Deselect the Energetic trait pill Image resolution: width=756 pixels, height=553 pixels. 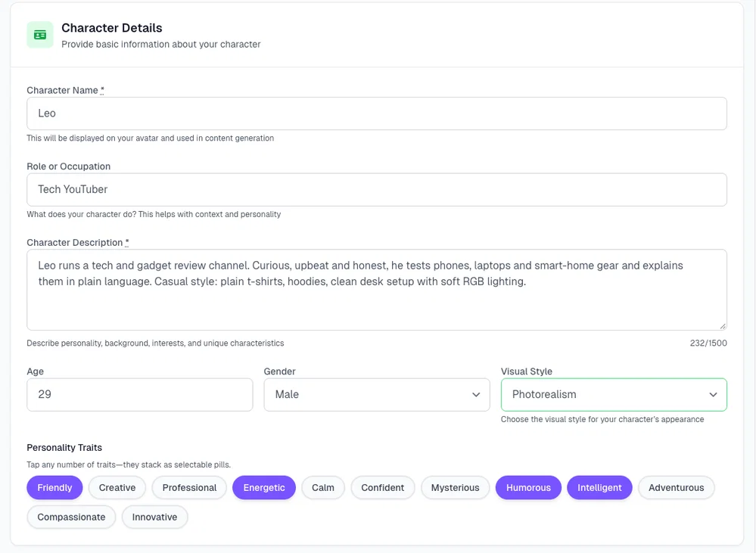pos(264,487)
